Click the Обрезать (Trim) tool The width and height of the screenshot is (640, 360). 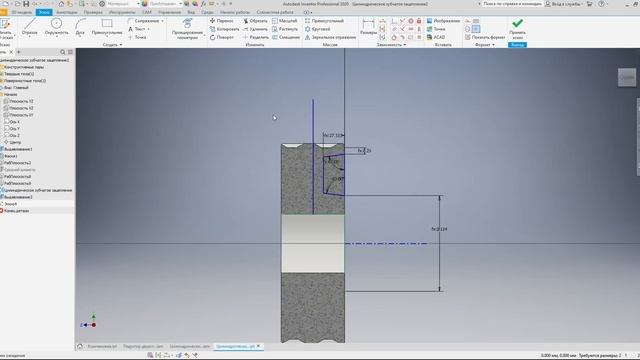pos(255,21)
